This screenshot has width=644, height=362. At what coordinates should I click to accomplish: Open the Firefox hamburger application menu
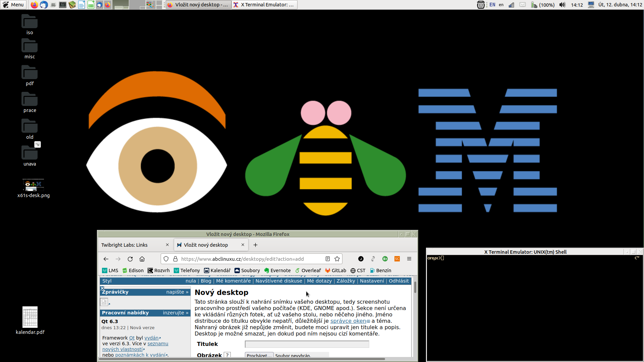[409, 259]
